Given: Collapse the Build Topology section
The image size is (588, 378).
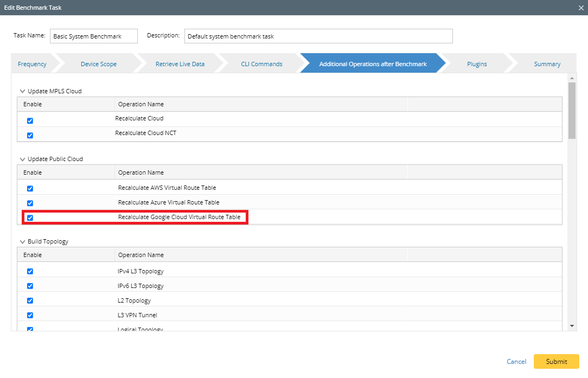Looking at the screenshot, I should [23, 242].
